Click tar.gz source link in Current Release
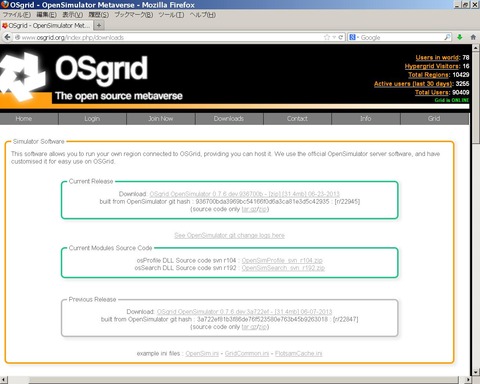The width and height of the screenshot is (480, 384). 249,209
